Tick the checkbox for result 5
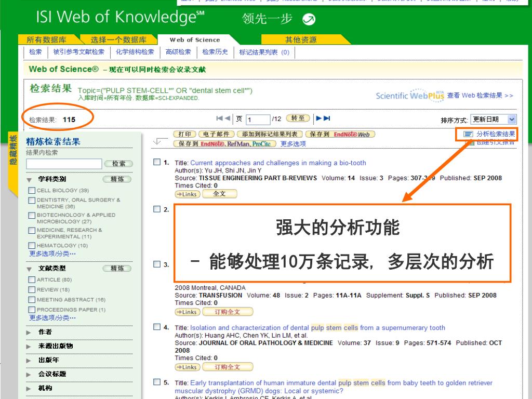Image resolution: width=532 pixels, height=399 pixels. pyautogui.click(x=157, y=382)
